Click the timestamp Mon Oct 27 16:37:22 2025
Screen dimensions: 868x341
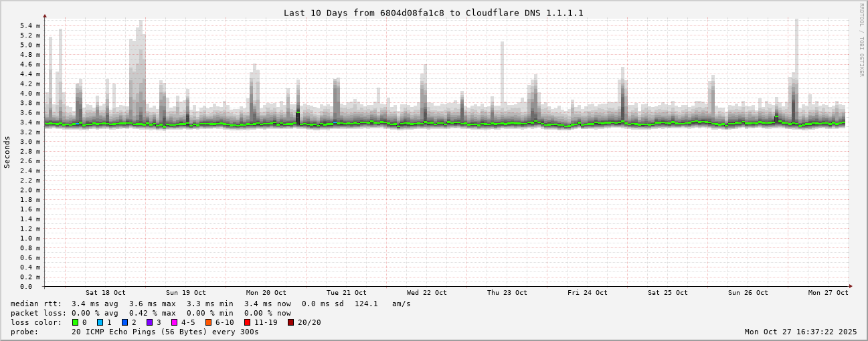[800, 332]
